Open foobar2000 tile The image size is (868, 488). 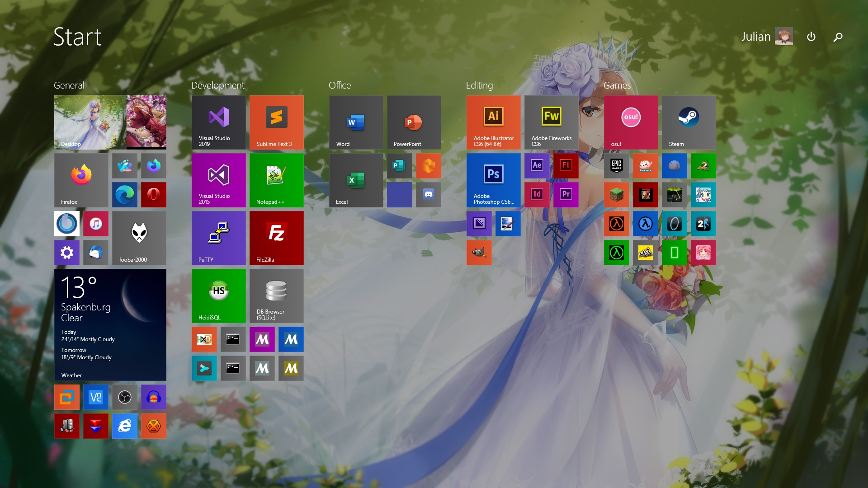(x=139, y=238)
